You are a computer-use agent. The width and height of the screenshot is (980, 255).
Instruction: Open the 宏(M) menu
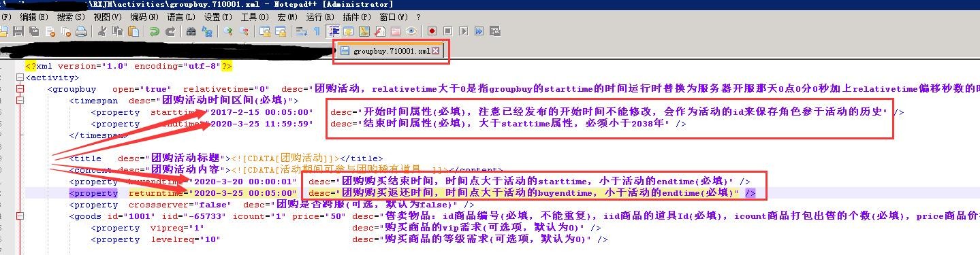(x=287, y=16)
